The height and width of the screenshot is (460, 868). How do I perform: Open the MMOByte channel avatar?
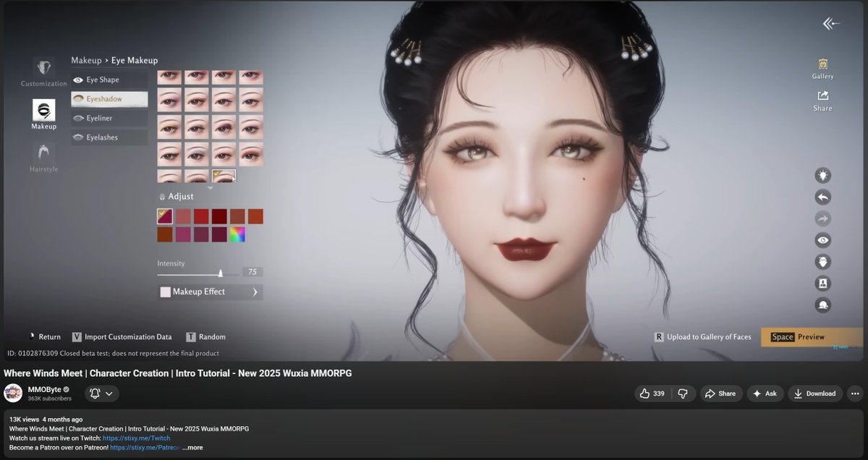click(13, 393)
